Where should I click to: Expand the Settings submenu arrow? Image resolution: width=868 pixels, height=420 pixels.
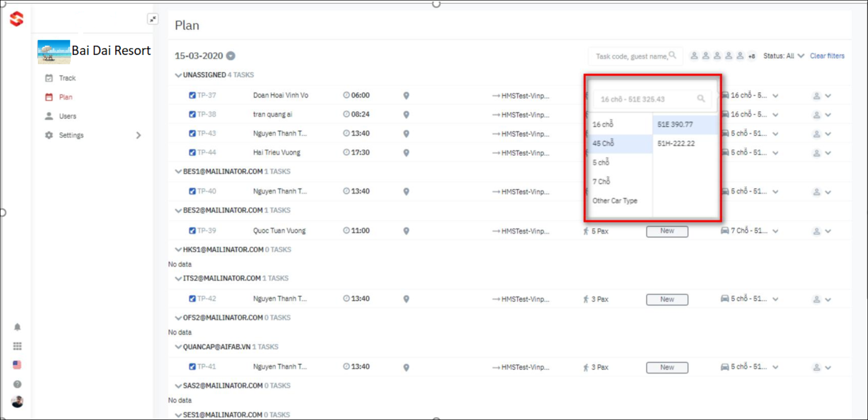(x=139, y=135)
